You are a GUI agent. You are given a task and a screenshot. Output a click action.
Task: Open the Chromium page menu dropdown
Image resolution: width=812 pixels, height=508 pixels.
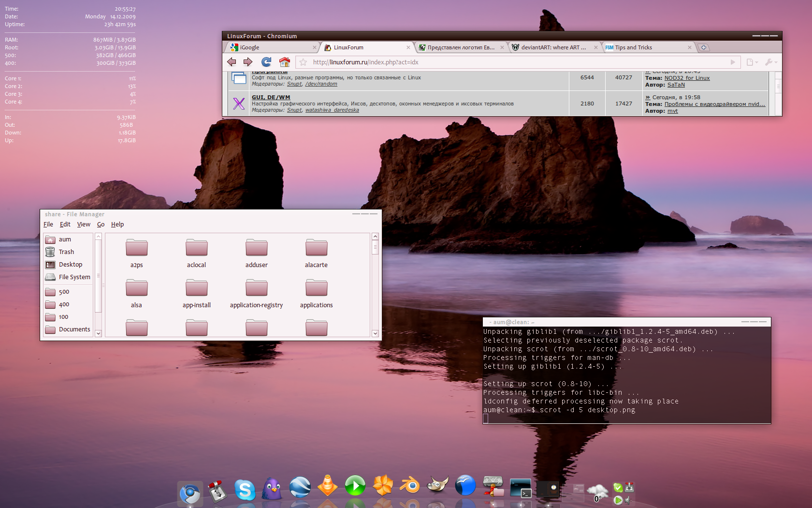coord(752,62)
